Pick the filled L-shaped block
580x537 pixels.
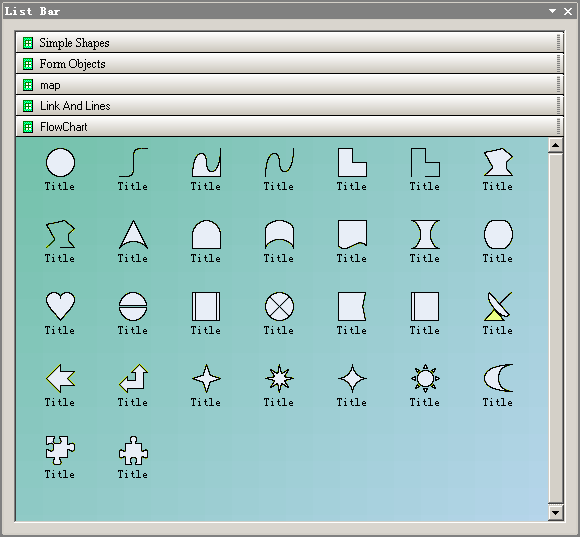[x=352, y=162]
